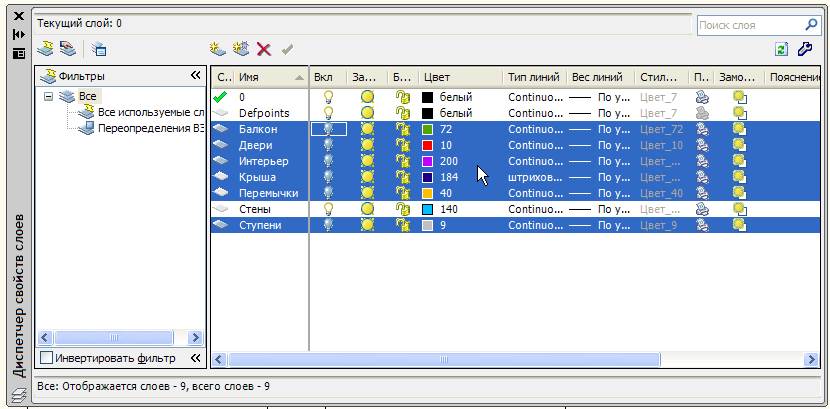830x409 pixels.
Task: Click plot printer icon for layer 0
Action: 702,97
